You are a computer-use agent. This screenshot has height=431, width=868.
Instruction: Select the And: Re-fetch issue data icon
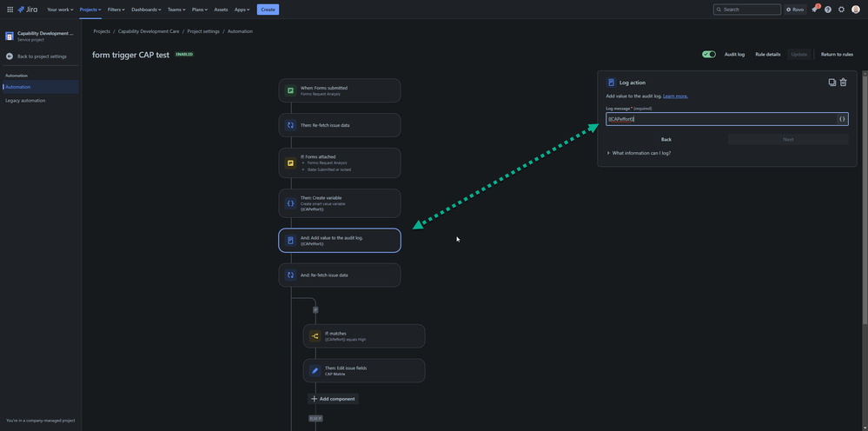(x=290, y=275)
